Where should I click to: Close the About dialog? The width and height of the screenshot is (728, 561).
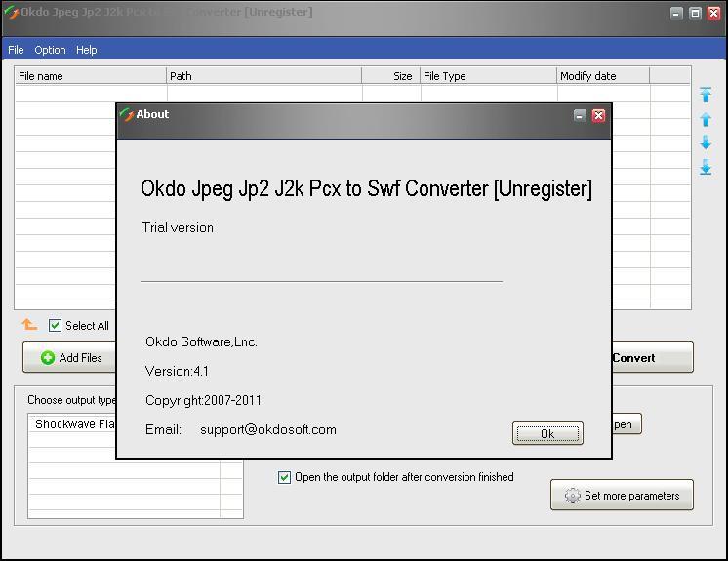click(598, 115)
